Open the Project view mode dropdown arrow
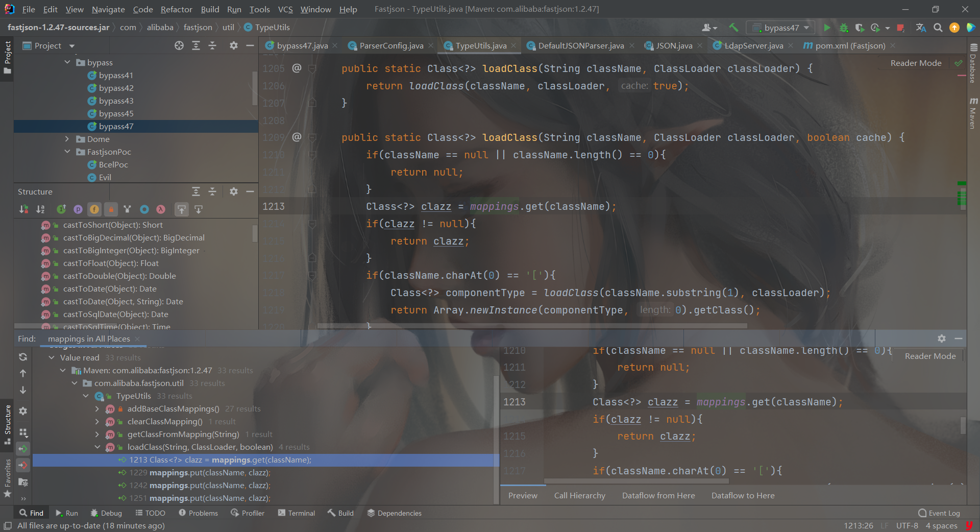Screen dimensions: 980x532 pos(72,46)
